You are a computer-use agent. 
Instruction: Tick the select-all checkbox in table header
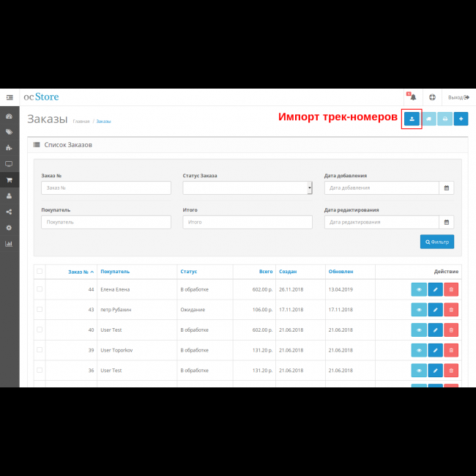[40, 272]
